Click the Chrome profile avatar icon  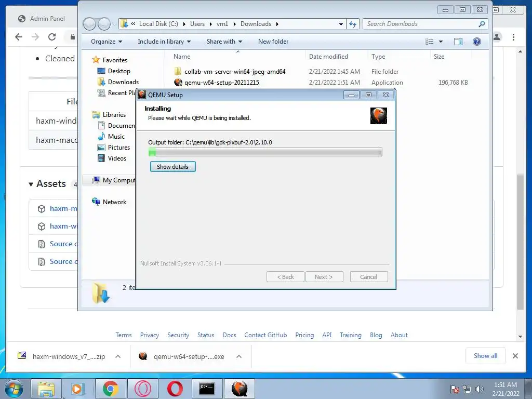pyautogui.click(x=497, y=37)
